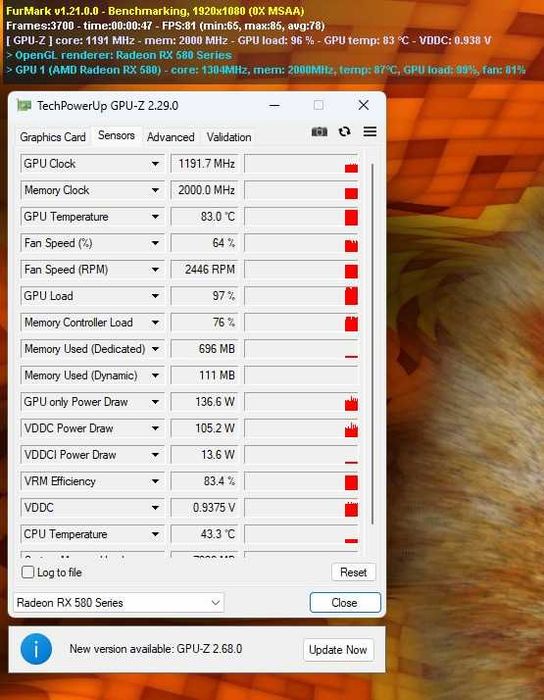Click the 13.6 W VDDCI power value
The width and height of the screenshot is (544, 700).
click(205, 455)
